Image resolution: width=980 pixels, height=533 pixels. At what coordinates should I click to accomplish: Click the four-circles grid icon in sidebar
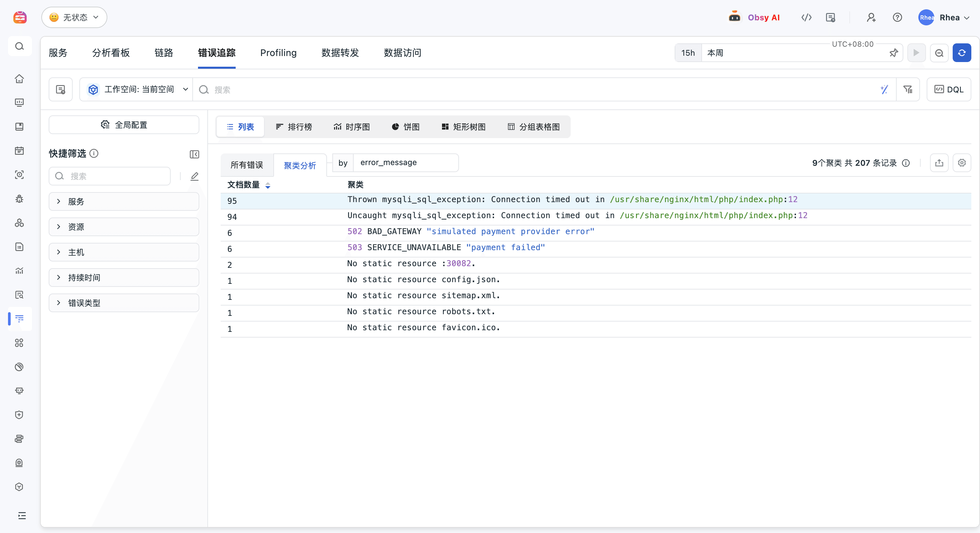tap(19, 343)
